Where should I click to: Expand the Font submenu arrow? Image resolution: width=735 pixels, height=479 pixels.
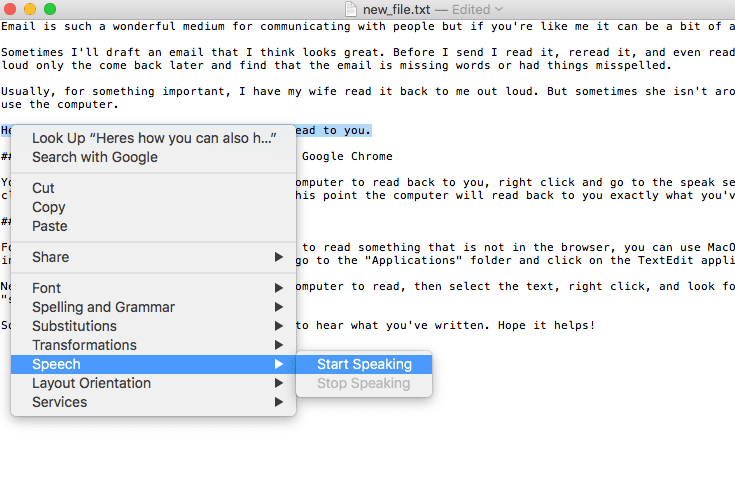pos(279,288)
